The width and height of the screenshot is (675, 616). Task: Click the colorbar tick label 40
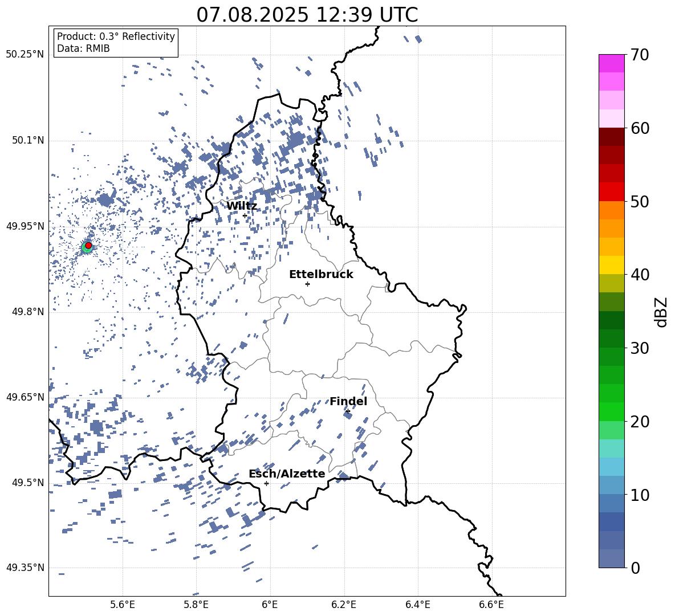(x=640, y=275)
